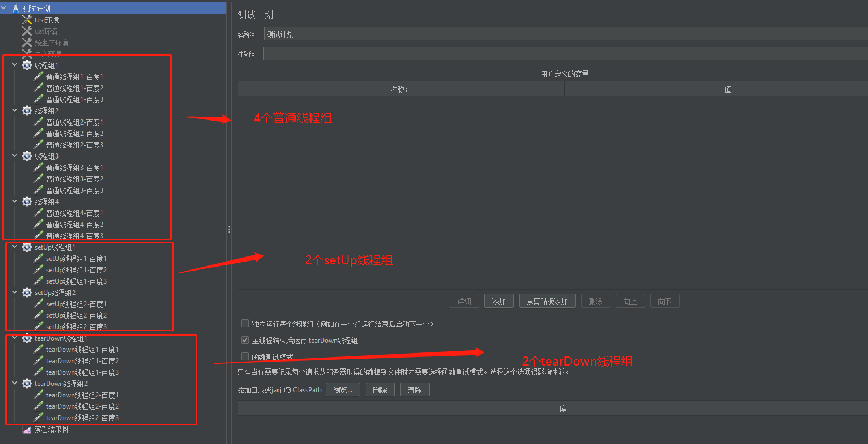The image size is (868, 444).
Task: Click the 从剪贴板添加 button
Action: pyautogui.click(x=547, y=301)
